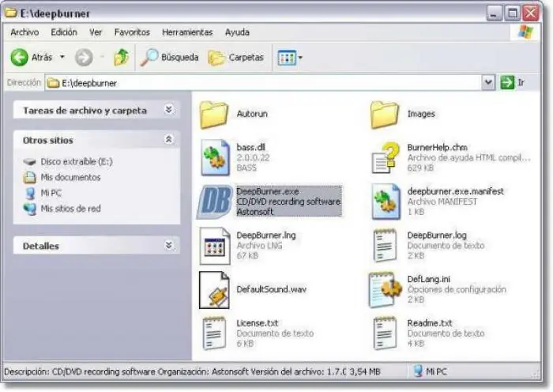Toggle the Carpetas folders pane

click(x=236, y=57)
